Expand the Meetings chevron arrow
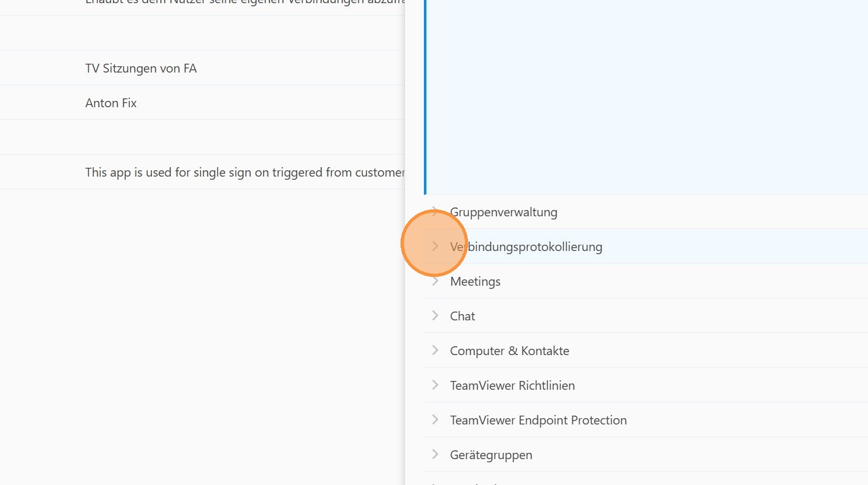 435,281
